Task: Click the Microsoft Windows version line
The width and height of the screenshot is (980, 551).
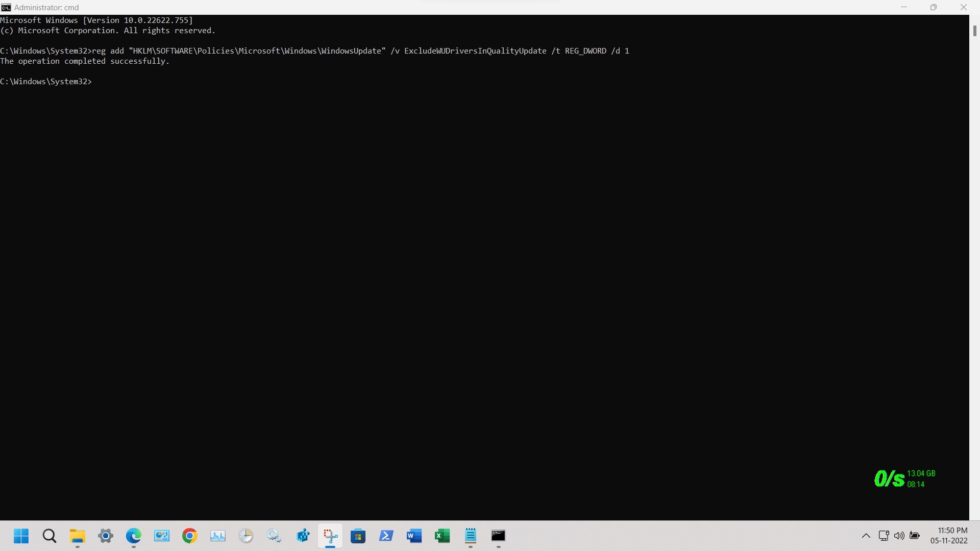Action: [96, 20]
